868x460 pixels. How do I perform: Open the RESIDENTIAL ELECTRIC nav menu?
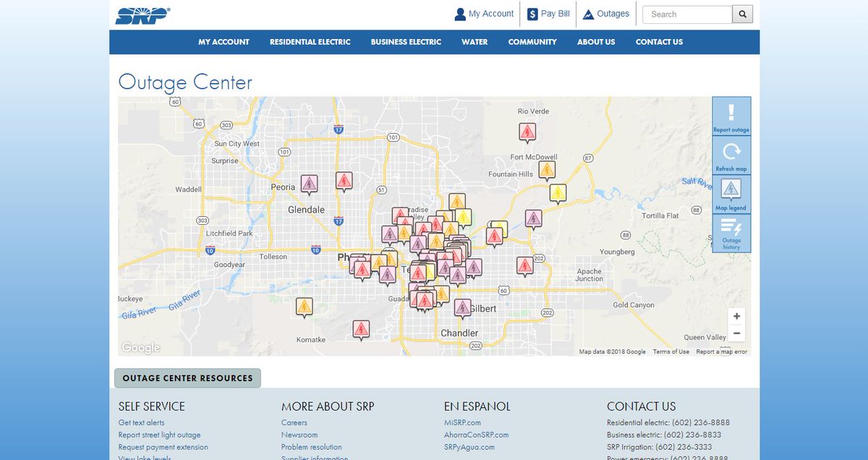coord(310,42)
